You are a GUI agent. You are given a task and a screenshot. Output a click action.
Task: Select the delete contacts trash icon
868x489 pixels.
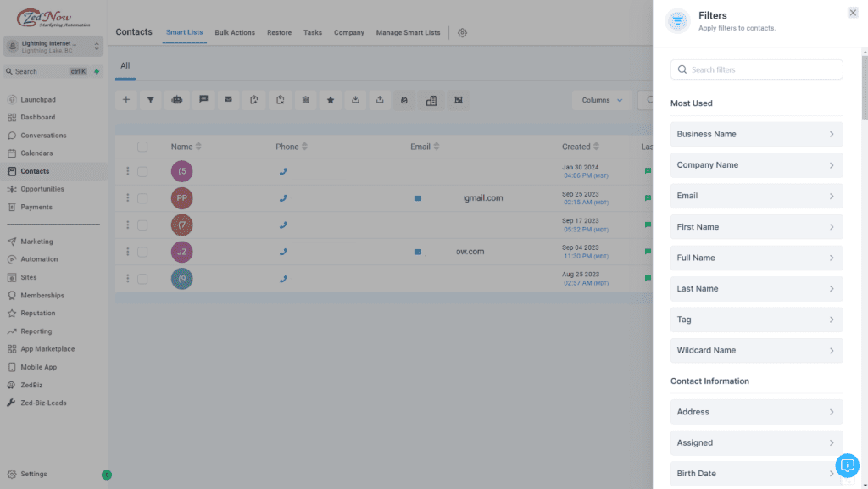305,100
